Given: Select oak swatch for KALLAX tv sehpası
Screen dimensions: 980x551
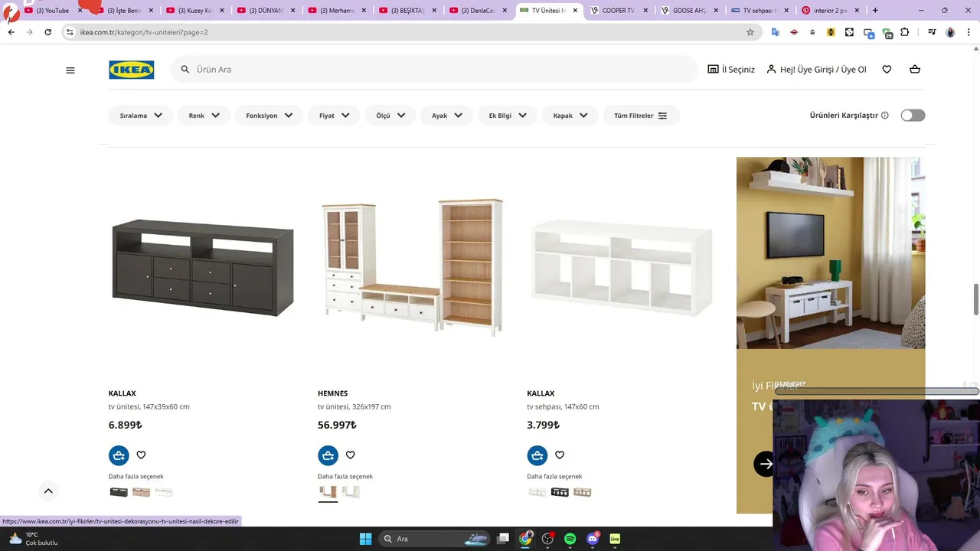Looking at the screenshot, I should (583, 492).
